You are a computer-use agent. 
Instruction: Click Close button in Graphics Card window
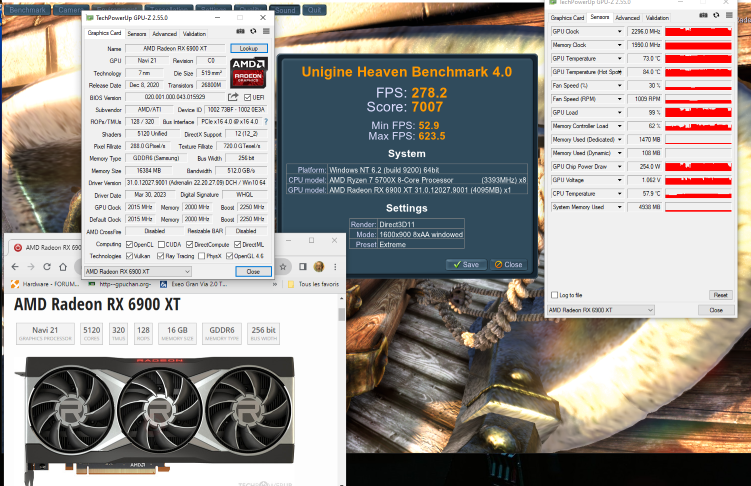click(x=253, y=271)
